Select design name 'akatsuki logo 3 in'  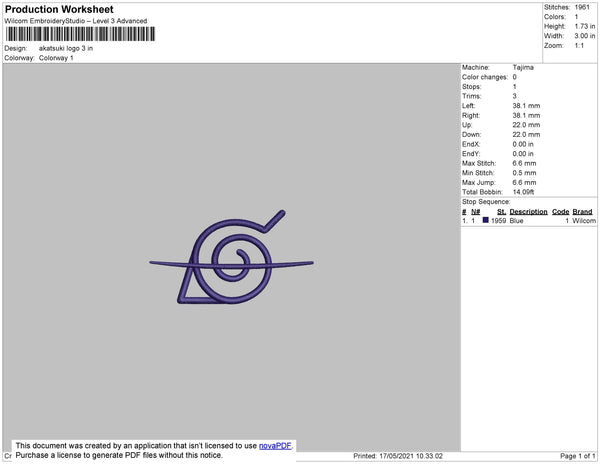coord(66,48)
